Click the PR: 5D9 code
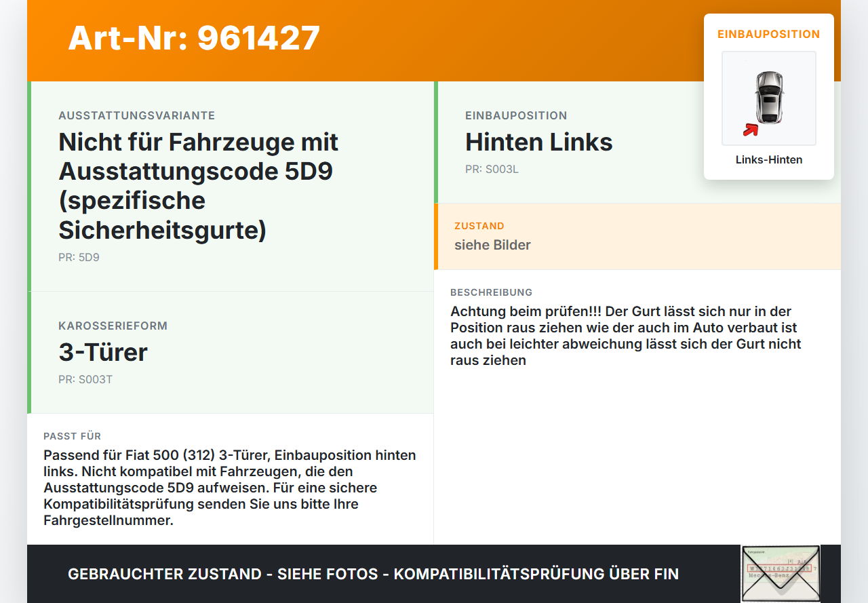This screenshot has width=868, height=603. click(79, 258)
